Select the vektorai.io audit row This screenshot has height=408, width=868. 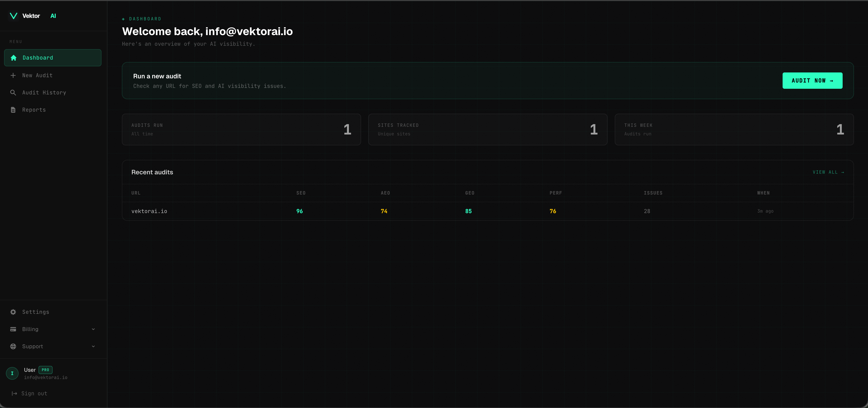[x=149, y=211]
